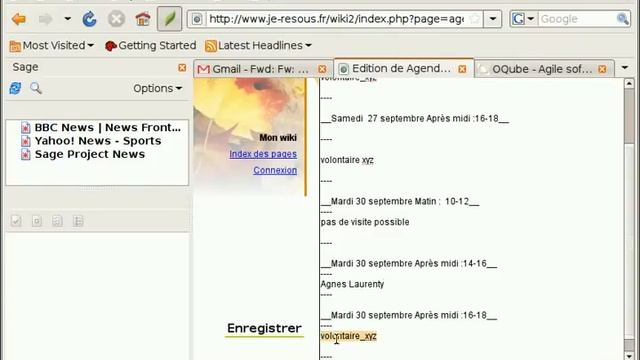Viewport: 640px width, 360px height.
Task: Click the Yahoo! News feed icon
Action: pyautogui.click(x=26, y=141)
